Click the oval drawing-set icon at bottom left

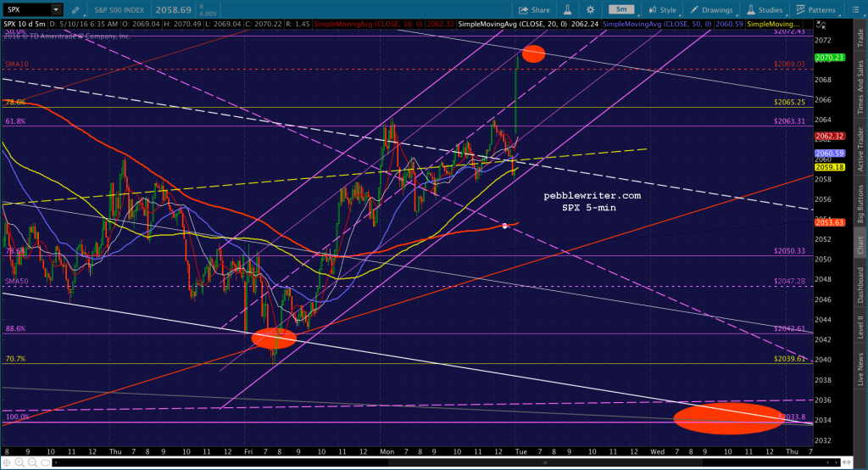click(x=46, y=462)
